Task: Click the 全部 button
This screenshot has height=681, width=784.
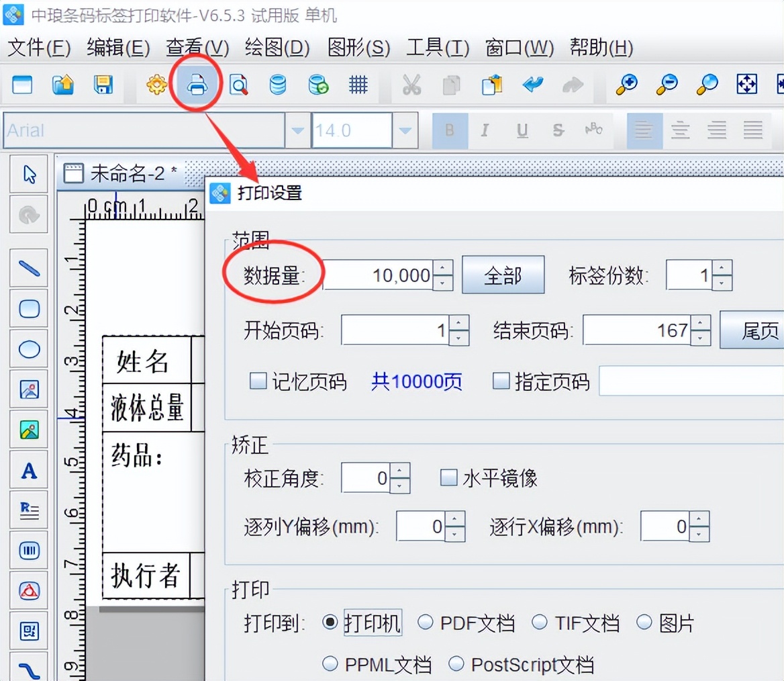Action: pyautogui.click(x=503, y=274)
